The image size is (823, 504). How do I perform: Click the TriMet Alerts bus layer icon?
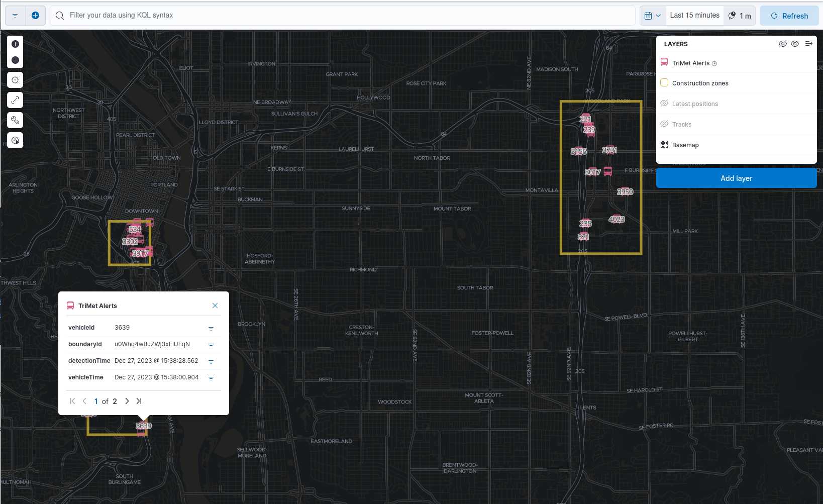coord(664,62)
